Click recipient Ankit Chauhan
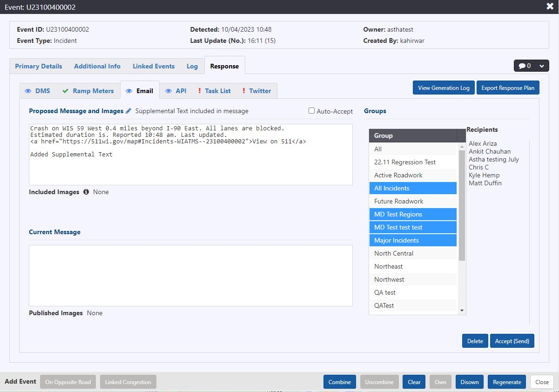Screen dimensions: 559x392 pos(490,151)
